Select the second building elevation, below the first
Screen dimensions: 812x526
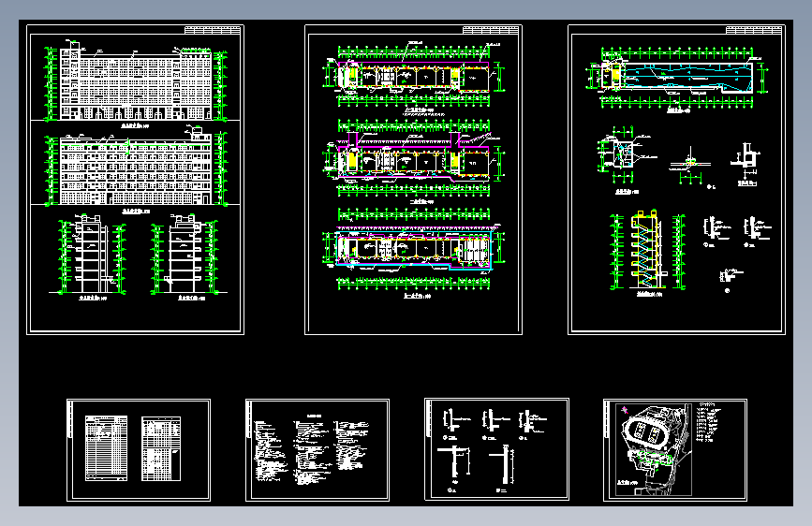point(136,167)
